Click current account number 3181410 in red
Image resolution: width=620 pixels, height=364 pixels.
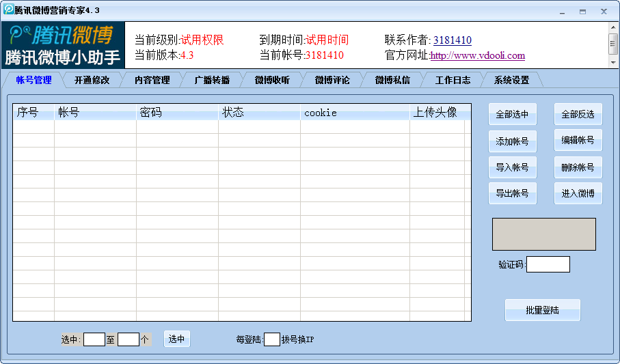coord(324,55)
